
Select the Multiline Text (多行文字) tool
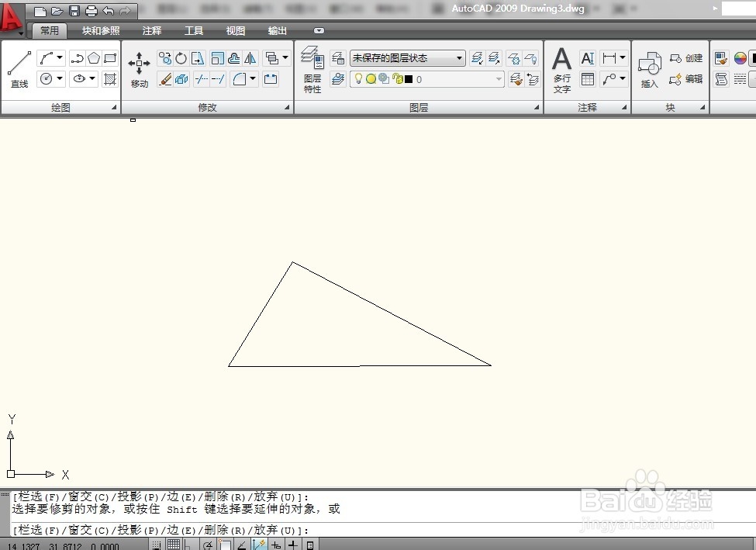(x=561, y=71)
